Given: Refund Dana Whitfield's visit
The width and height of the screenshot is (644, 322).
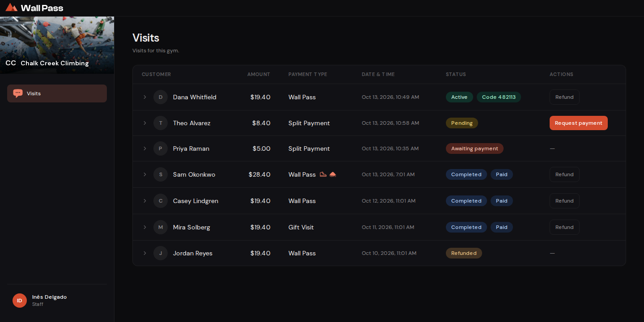Looking at the screenshot, I should point(564,97).
